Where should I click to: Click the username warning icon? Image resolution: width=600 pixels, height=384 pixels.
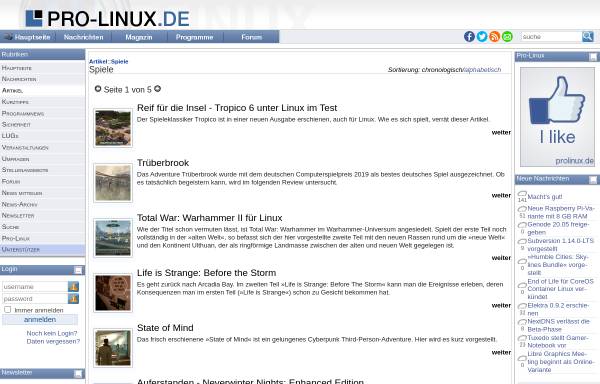point(73,286)
